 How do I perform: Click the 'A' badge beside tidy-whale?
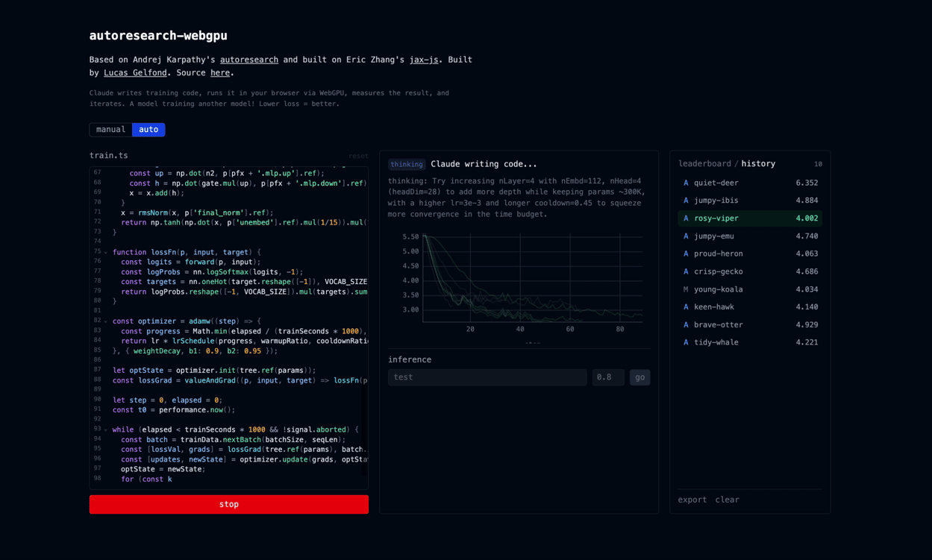click(686, 342)
